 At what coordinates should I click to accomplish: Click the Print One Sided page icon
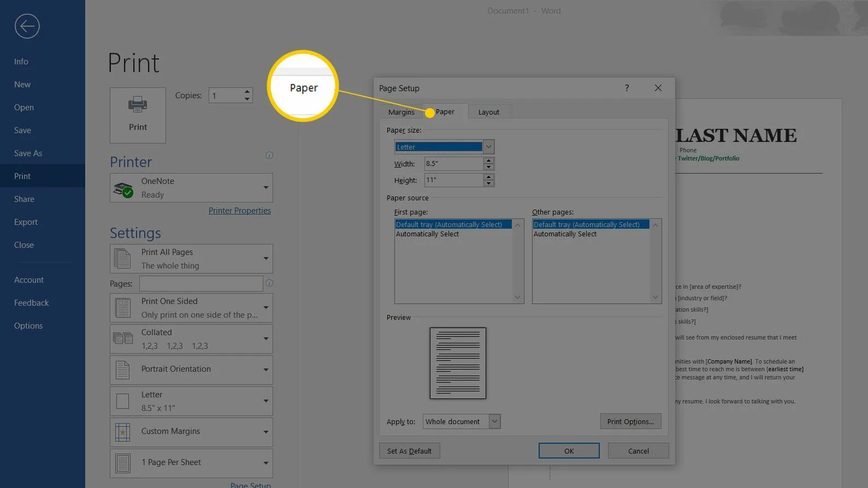point(123,308)
